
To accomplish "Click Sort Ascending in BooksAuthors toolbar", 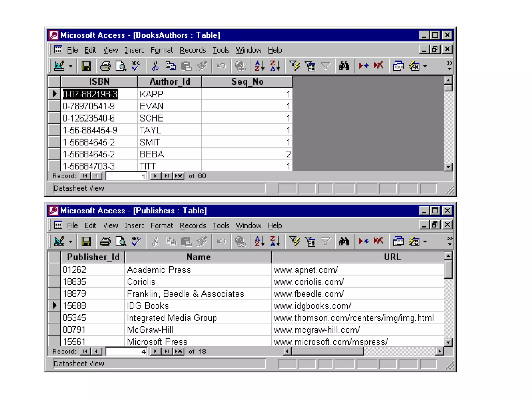I will pyautogui.click(x=260, y=66).
